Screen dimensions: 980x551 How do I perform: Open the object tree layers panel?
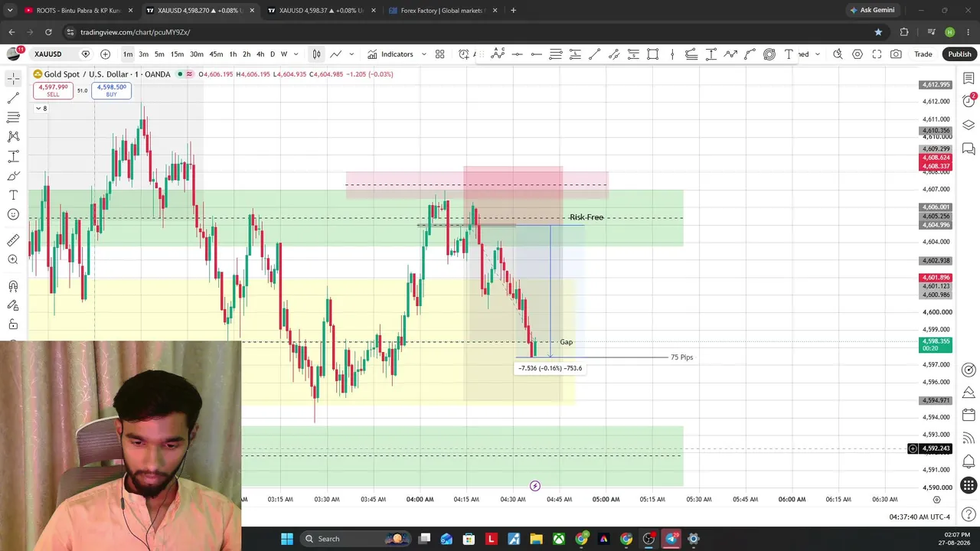click(969, 125)
